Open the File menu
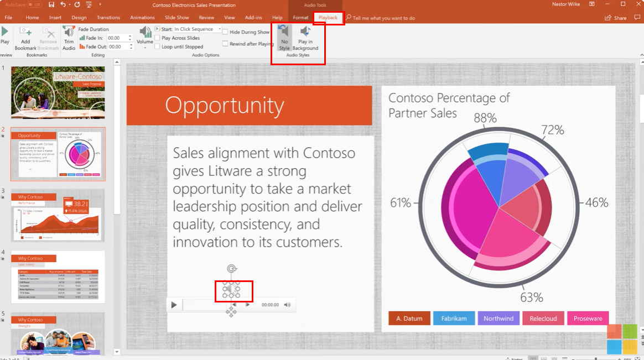Viewport: 644px width, 360px height. click(x=8, y=18)
